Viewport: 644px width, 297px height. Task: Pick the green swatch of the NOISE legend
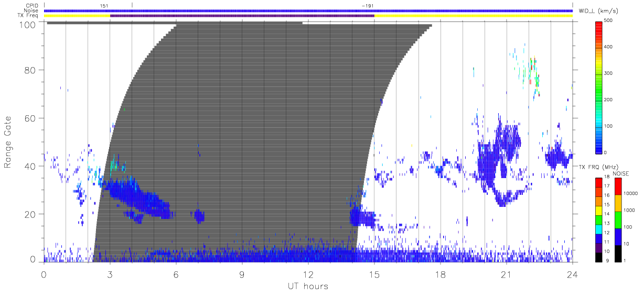pos(618,219)
